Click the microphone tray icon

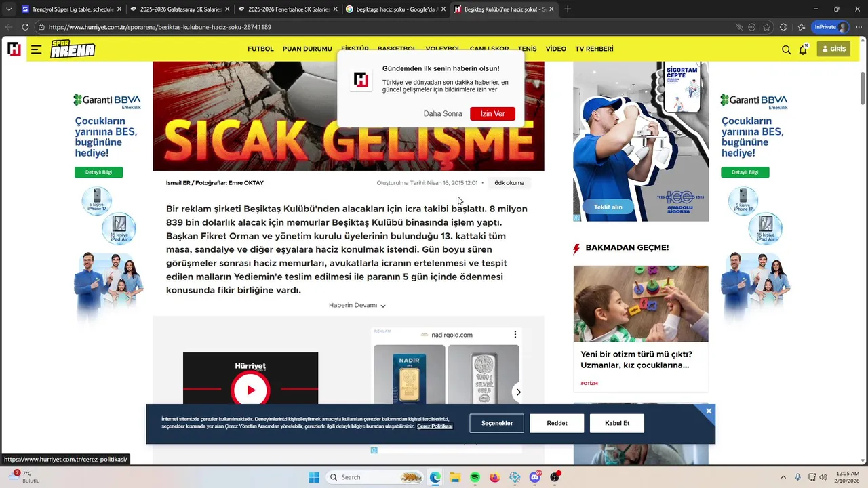[797, 477]
